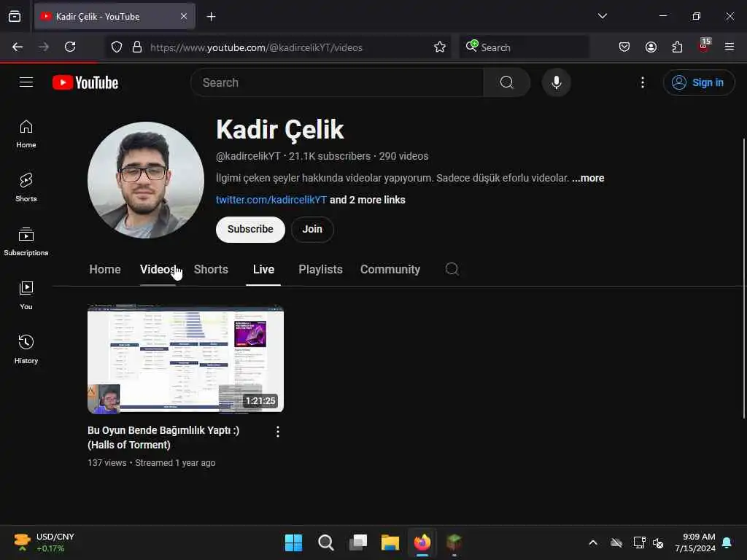Click the OneDrive cloud tray icon

click(x=616, y=542)
